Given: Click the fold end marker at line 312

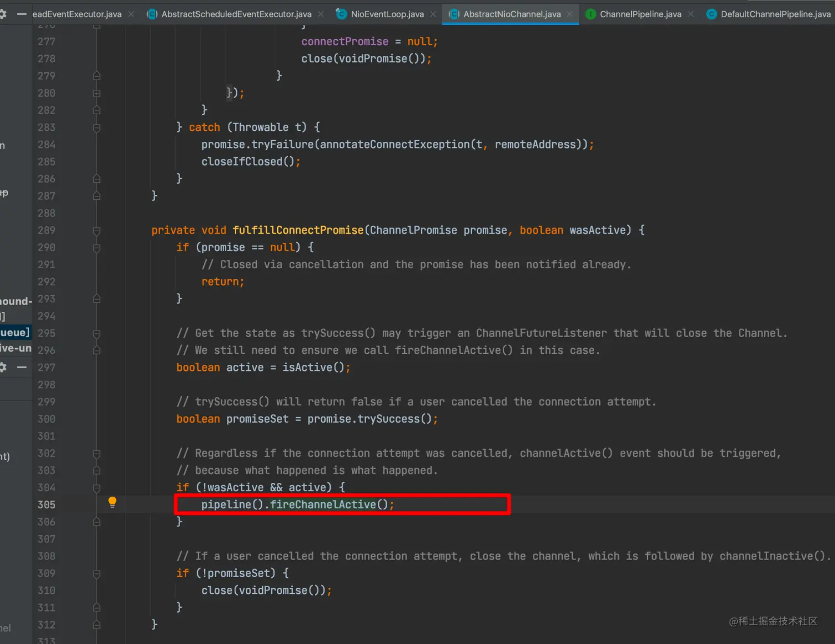Looking at the screenshot, I should [x=97, y=625].
